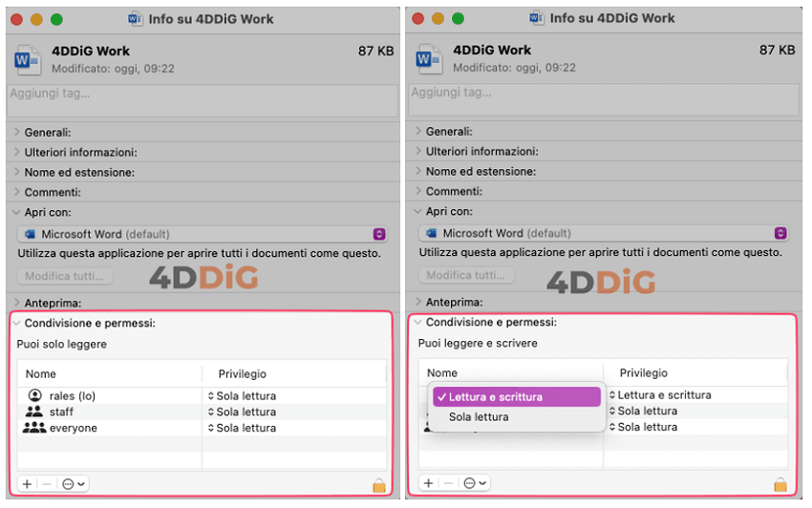Collapse Condivisione e permessi in right window
Screen dimensions: 812x508
click(417, 322)
